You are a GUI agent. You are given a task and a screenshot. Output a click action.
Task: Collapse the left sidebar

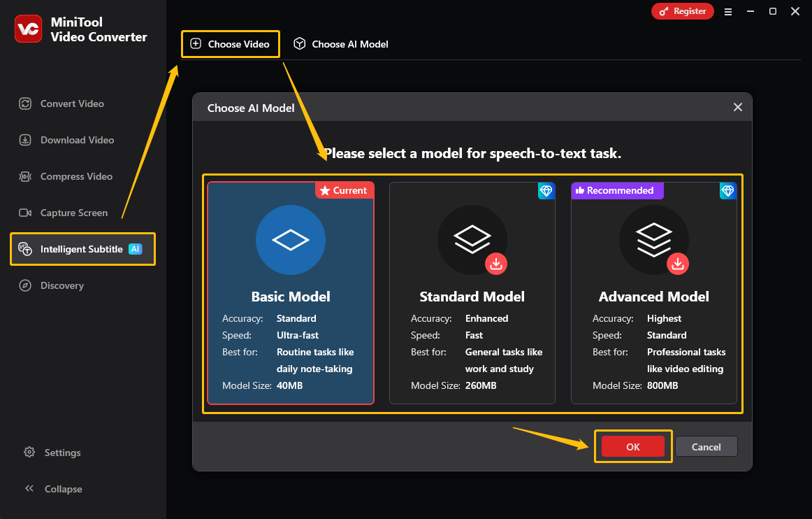point(54,489)
